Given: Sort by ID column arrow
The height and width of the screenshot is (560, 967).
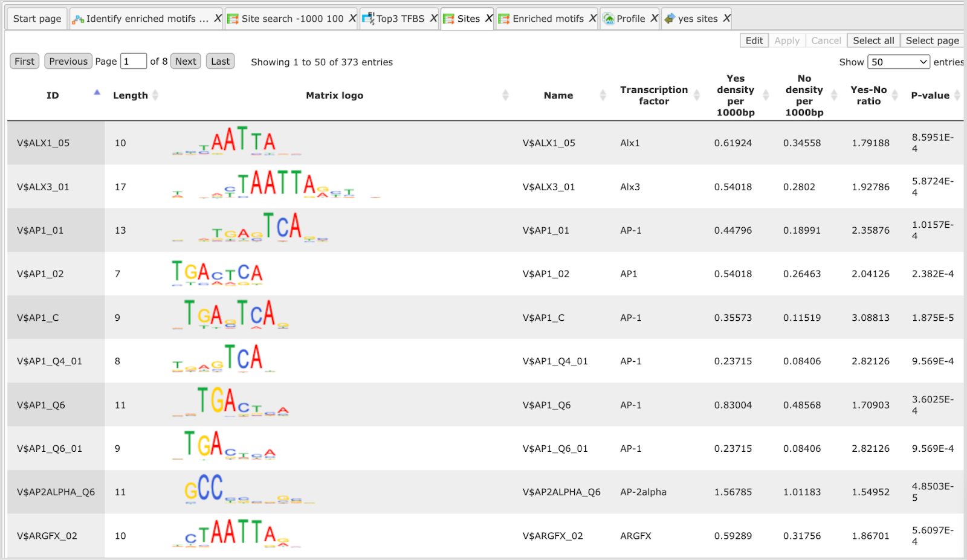Looking at the screenshot, I should [97, 92].
